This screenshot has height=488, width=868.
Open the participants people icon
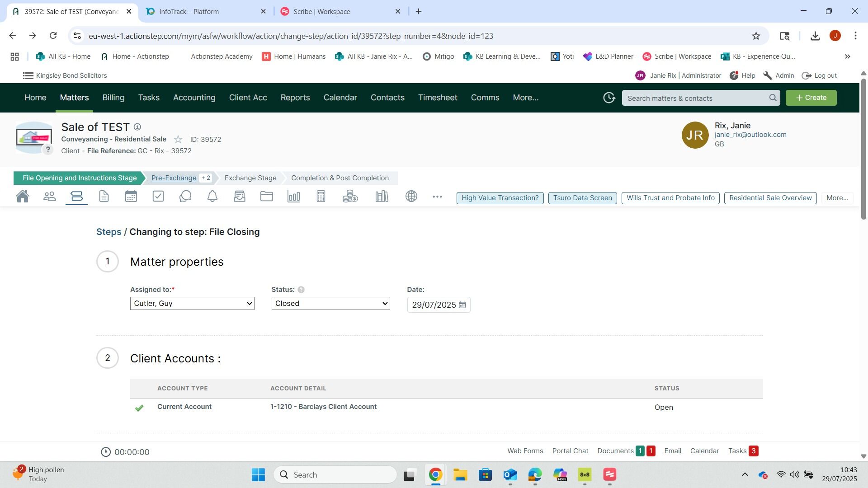(x=49, y=197)
